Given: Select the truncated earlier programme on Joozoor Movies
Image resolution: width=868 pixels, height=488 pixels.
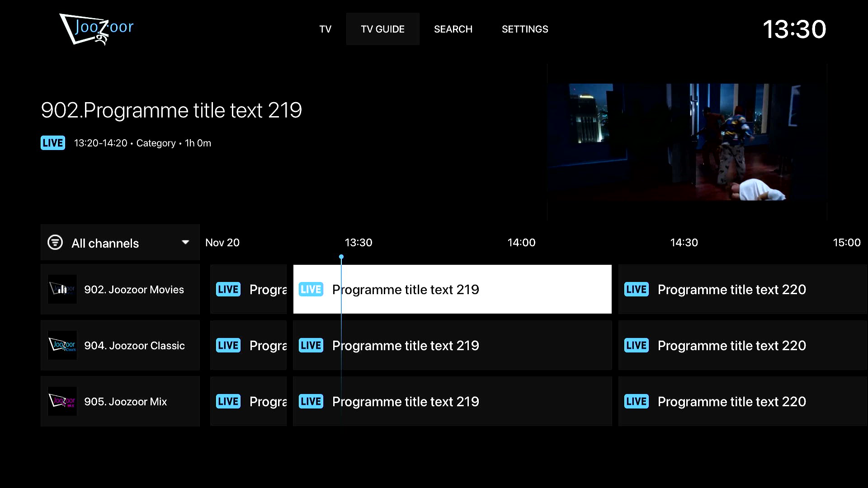Looking at the screenshot, I should [249, 289].
